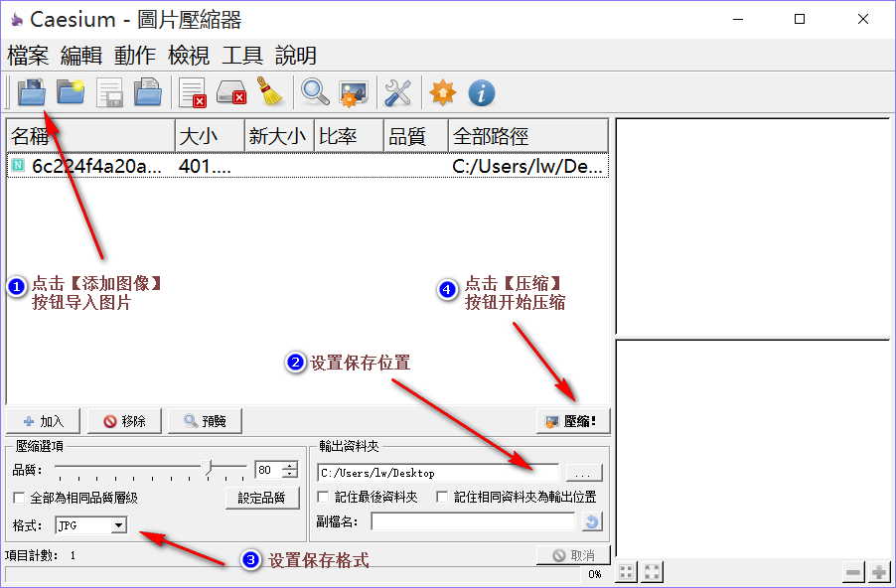Click the Open List folder icon
The height and width of the screenshot is (588, 896).
point(148,92)
